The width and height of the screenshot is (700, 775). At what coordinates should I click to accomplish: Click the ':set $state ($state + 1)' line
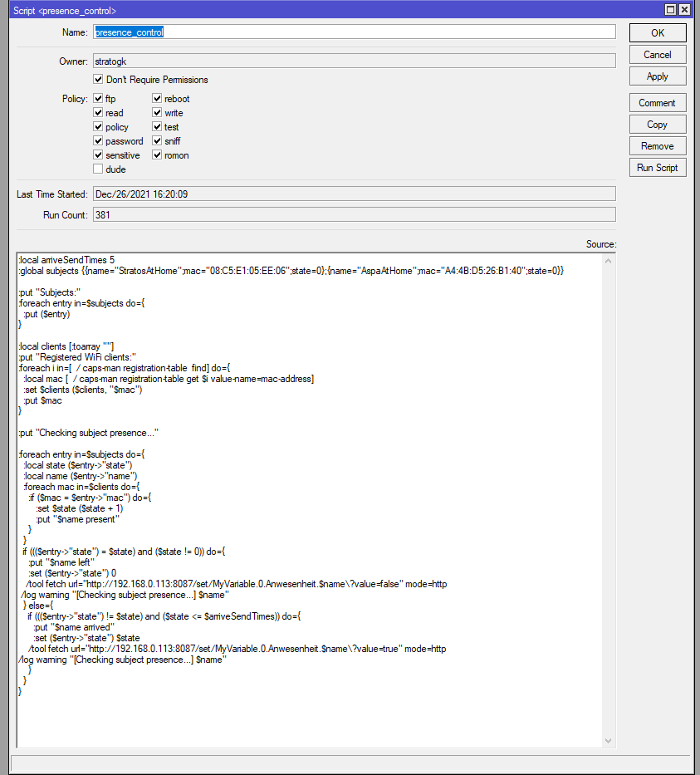pyautogui.click(x=80, y=508)
